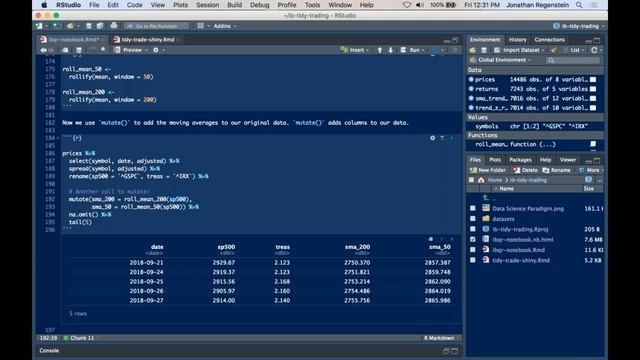Switch to the Plots tab
Screen dimensions: 640x360
pyautogui.click(x=495, y=160)
